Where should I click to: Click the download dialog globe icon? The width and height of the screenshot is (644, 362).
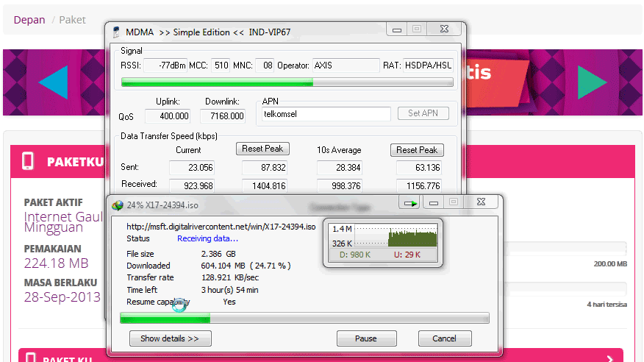118,205
